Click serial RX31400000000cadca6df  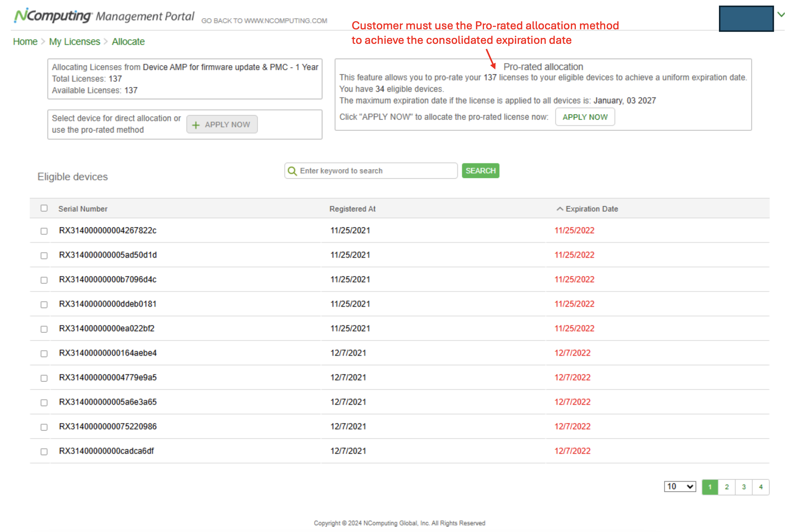point(106,451)
